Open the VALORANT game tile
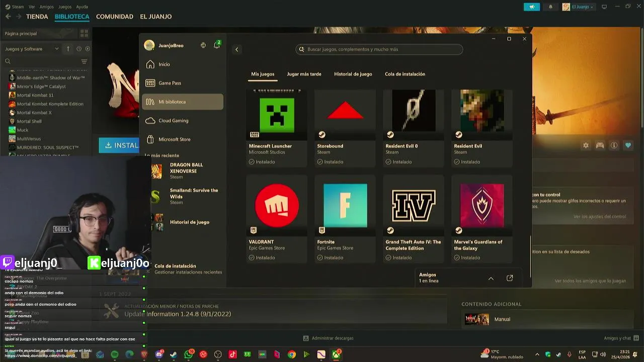644x362 pixels. (277, 219)
